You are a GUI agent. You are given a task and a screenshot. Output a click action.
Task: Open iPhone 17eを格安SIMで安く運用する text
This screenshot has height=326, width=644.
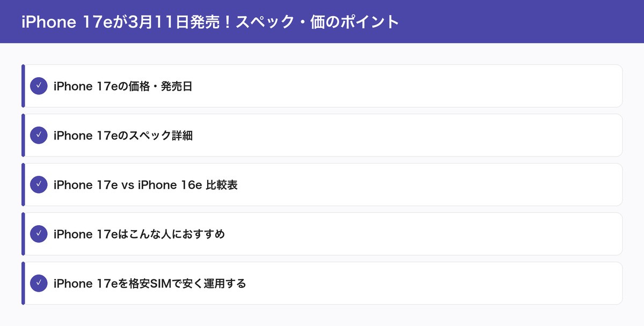pos(150,284)
